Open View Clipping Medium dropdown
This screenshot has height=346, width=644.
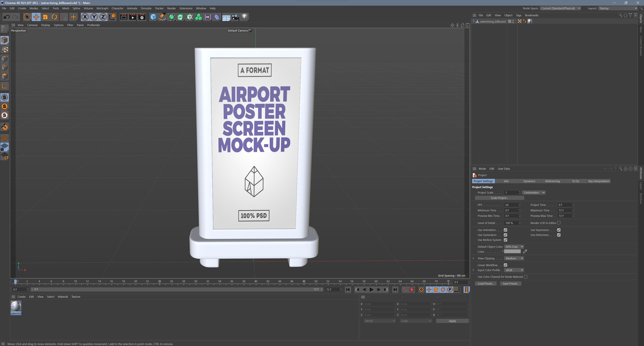514,258
